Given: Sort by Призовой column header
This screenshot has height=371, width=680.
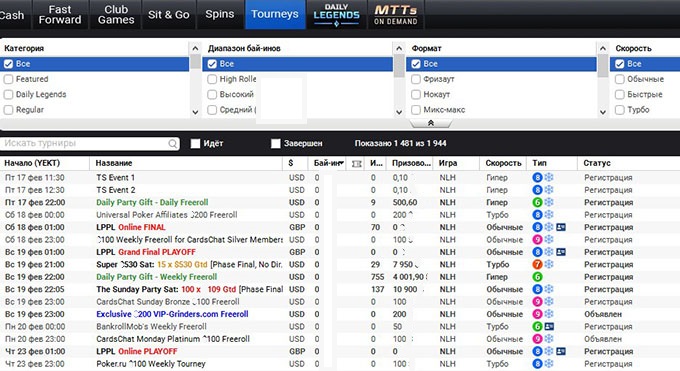Looking at the screenshot, I should tap(411, 163).
